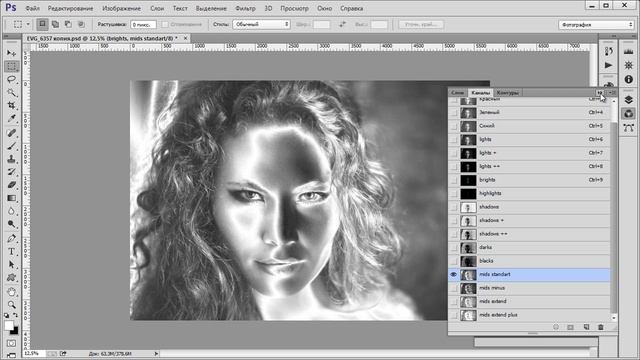Open the Стиль dropdown set to Обычный
The width and height of the screenshot is (640, 360).
click(x=261, y=24)
